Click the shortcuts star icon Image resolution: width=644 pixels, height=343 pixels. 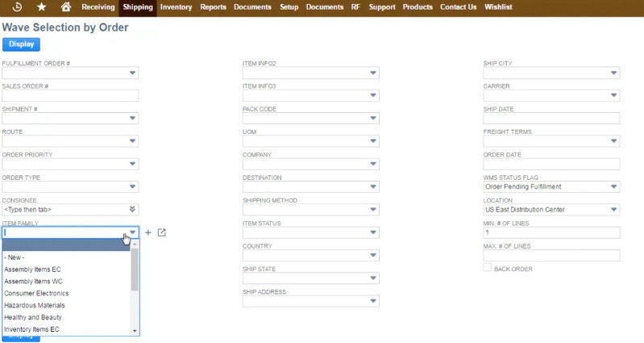tap(42, 7)
